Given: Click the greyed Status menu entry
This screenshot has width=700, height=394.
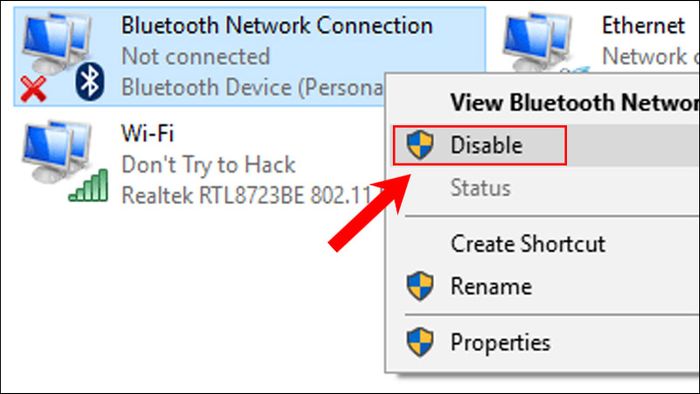Looking at the screenshot, I should tap(480, 187).
